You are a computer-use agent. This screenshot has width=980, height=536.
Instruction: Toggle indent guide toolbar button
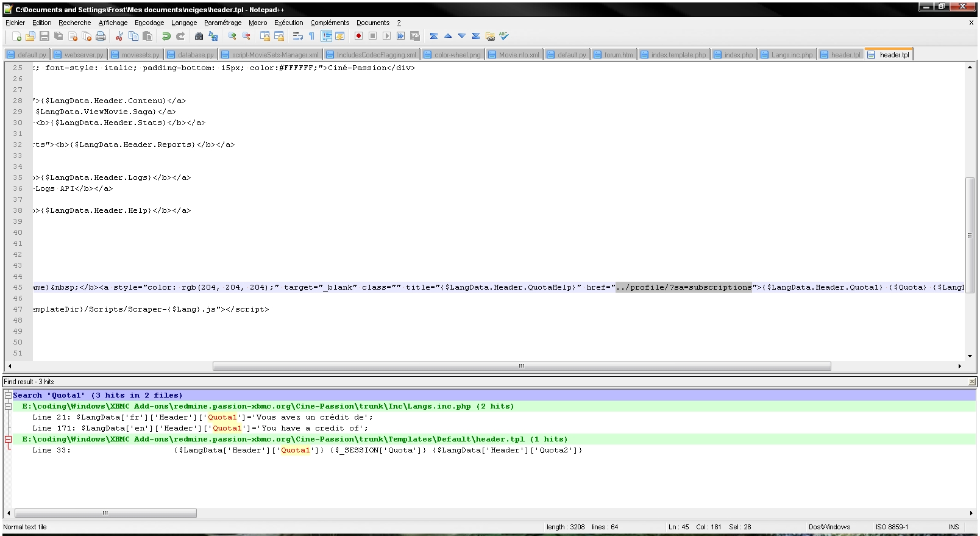(327, 37)
